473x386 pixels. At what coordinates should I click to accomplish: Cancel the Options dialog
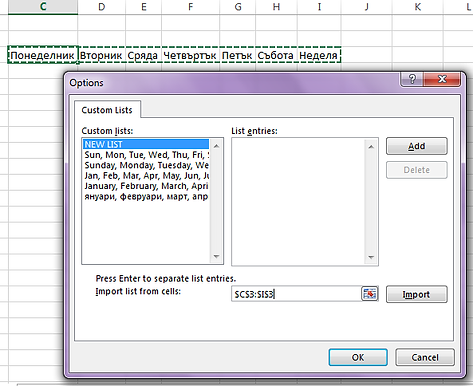425,357
